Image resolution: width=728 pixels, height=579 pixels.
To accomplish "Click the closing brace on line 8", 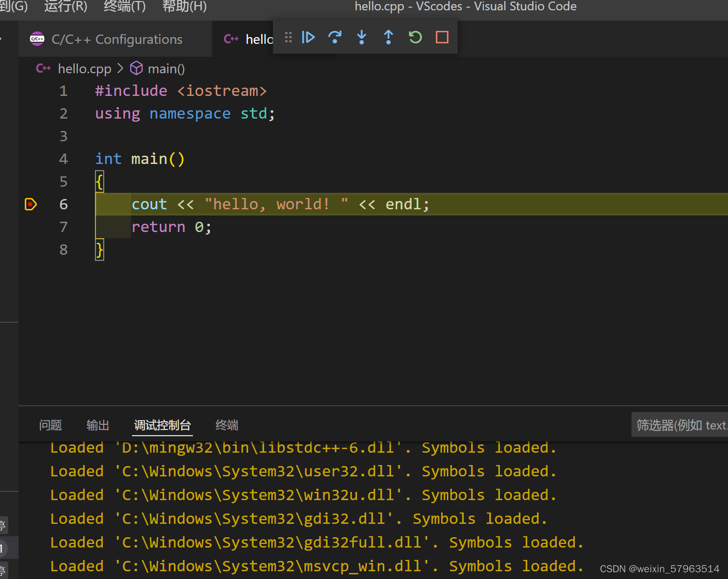I will click(x=100, y=250).
